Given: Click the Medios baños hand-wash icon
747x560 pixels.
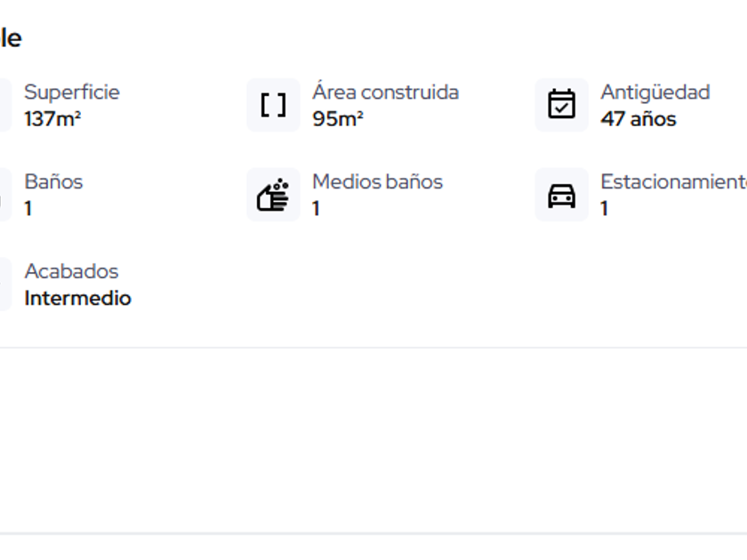Looking at the screenshot, I should [x=273, y=195].
